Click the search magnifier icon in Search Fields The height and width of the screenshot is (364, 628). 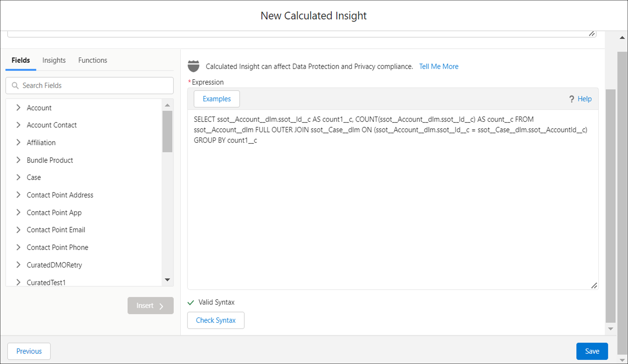(15, 85)
